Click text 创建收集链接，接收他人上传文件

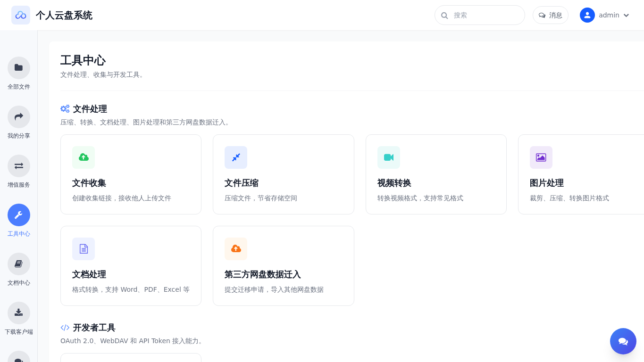click(122, 198)
